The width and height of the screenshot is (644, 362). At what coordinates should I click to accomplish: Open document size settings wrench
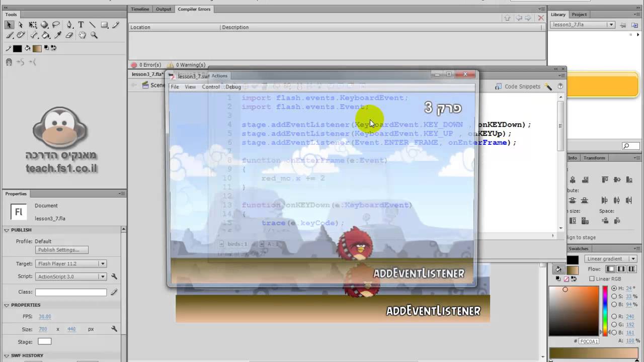114,329
